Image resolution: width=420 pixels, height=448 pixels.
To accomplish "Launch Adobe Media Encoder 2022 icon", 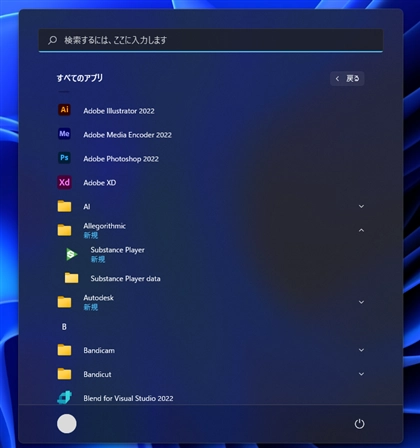I will coord(64,134).
